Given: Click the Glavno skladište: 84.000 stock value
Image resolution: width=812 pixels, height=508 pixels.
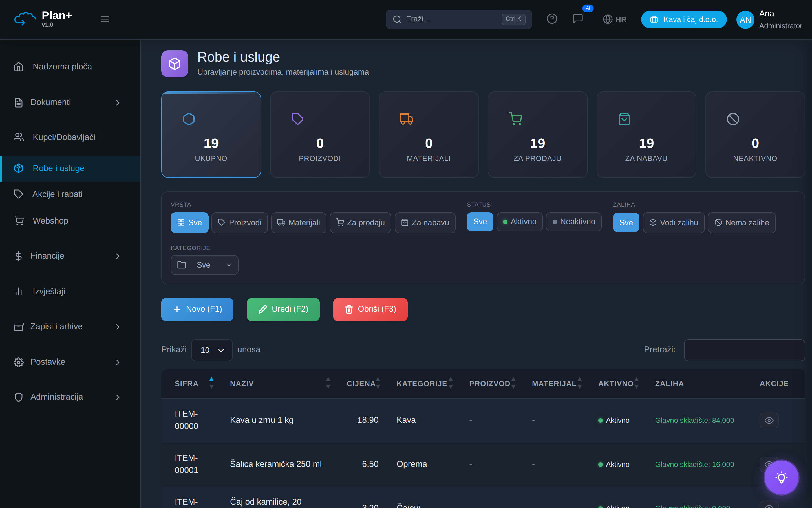Looking at the screenshot, I should 694,420.
